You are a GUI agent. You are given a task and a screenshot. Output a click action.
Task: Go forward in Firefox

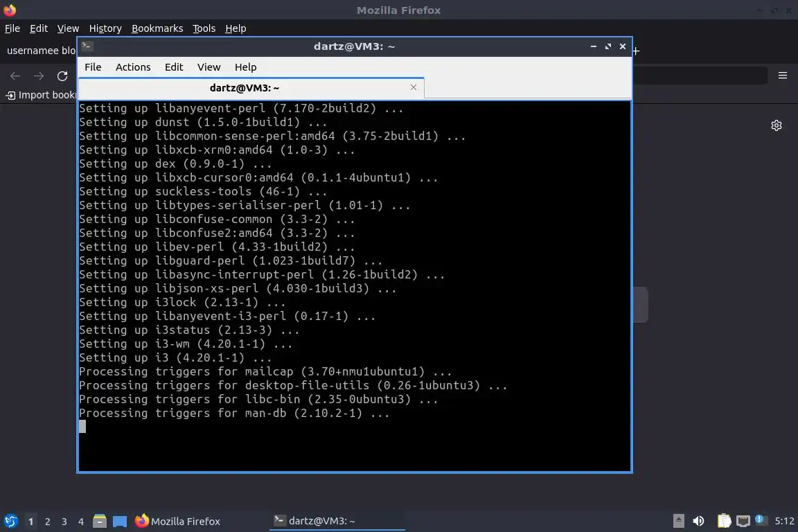point(39,76)
